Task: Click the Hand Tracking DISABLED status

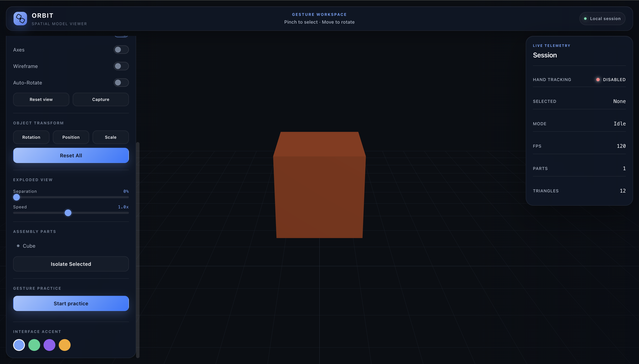Action: point(611,80)
